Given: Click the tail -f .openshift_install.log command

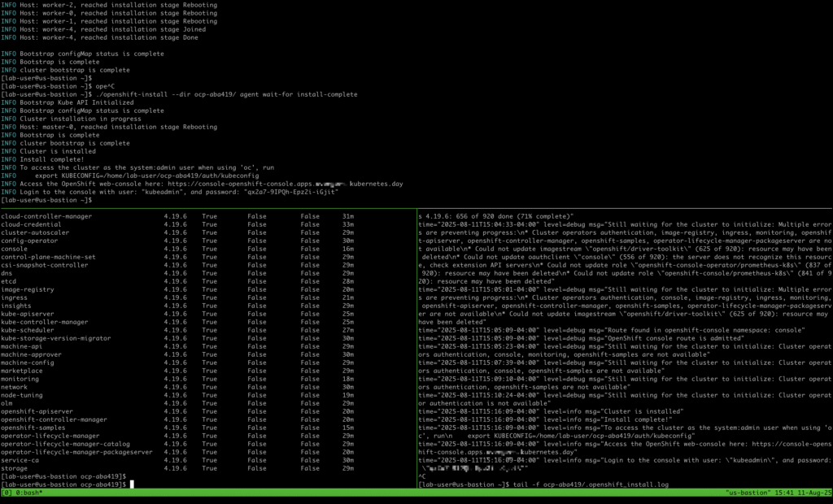Looking at the screenshot, I should [x=591, y=484].
